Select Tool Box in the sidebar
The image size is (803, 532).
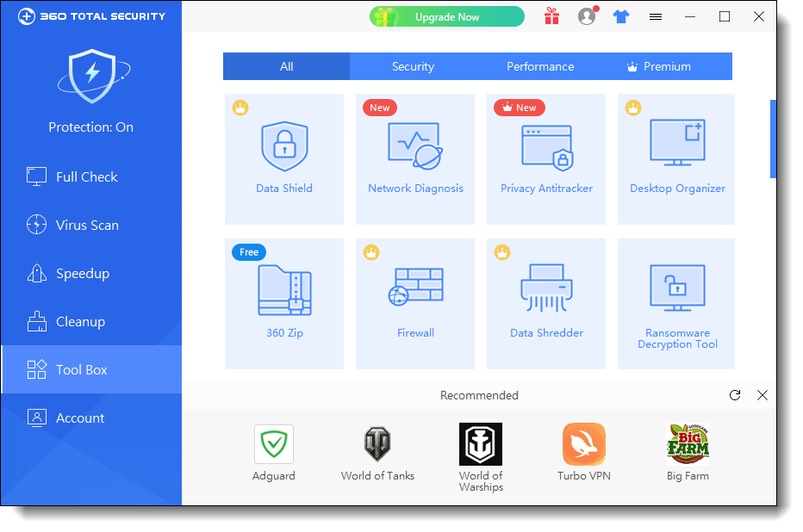click(x=91, y=369)
